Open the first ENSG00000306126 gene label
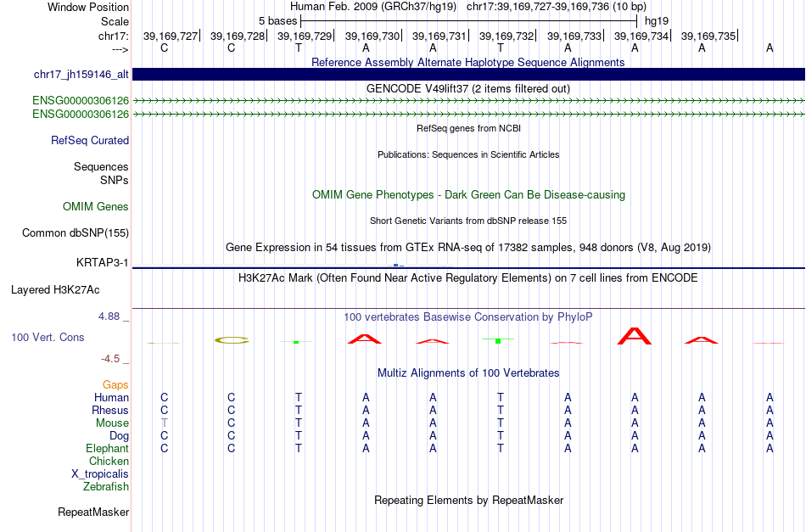The height and width of the screenshot is (532, 806). tap(81, 101)
